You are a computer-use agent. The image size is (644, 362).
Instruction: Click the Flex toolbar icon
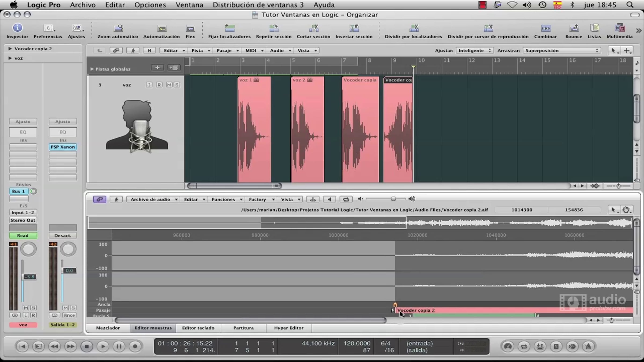coord(190,28)
